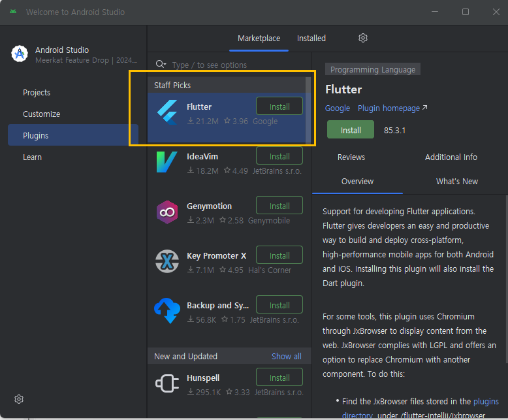The image size is (508, 420).
Task: Open the What's New tab
Action: (457, 182)
